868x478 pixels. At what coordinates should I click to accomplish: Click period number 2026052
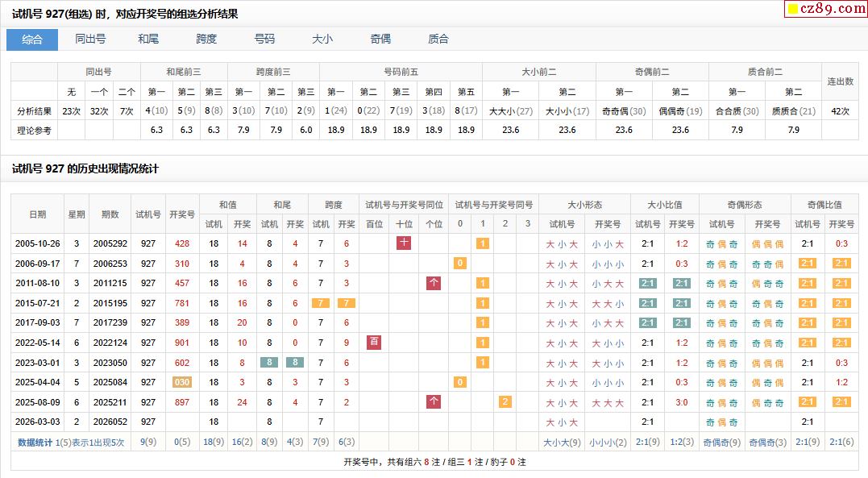tap(110, 422)
